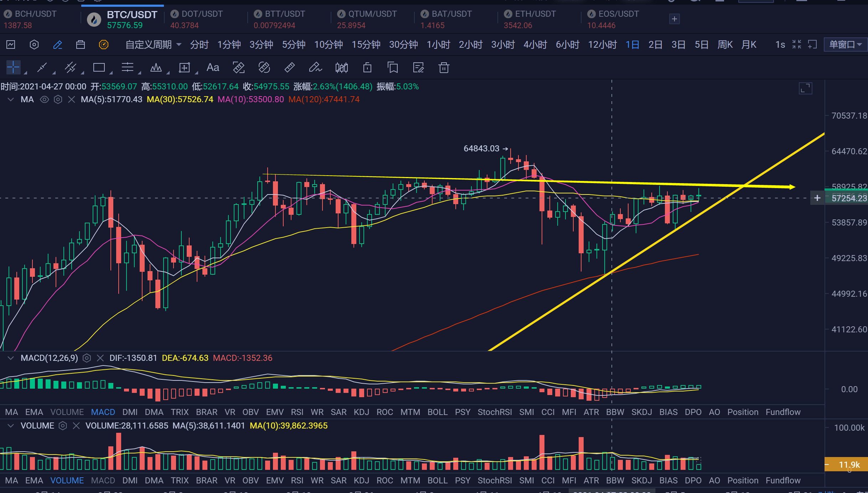
Task: Click the orange alert clock icon
Action: (103, 45)
